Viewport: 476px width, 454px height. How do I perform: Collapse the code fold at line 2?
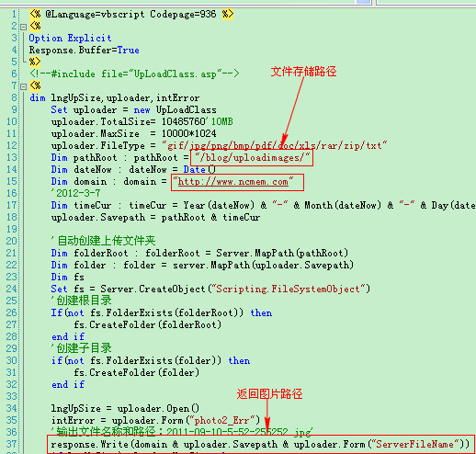coord(23,27)
